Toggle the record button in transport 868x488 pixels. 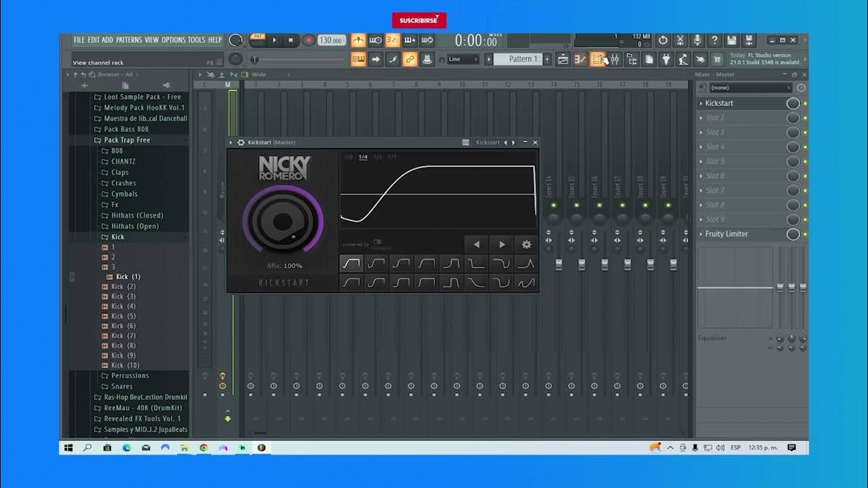309,40
